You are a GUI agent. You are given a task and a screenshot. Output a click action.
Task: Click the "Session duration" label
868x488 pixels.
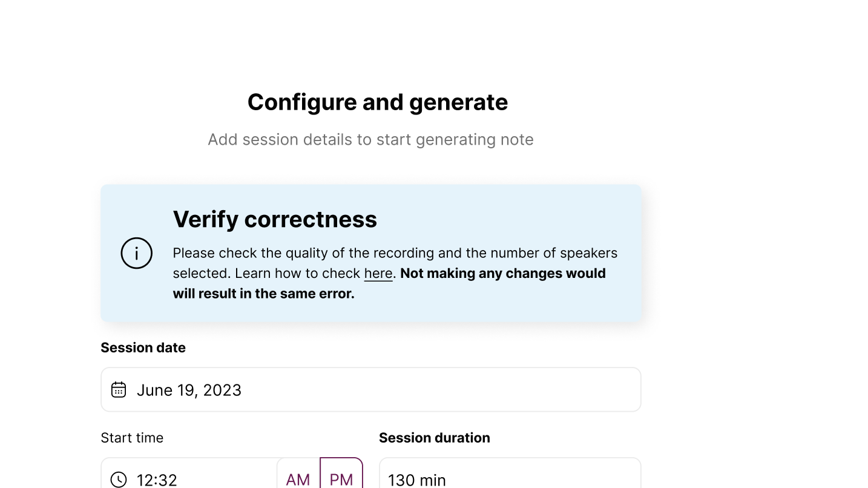click(x=435, y=438)
